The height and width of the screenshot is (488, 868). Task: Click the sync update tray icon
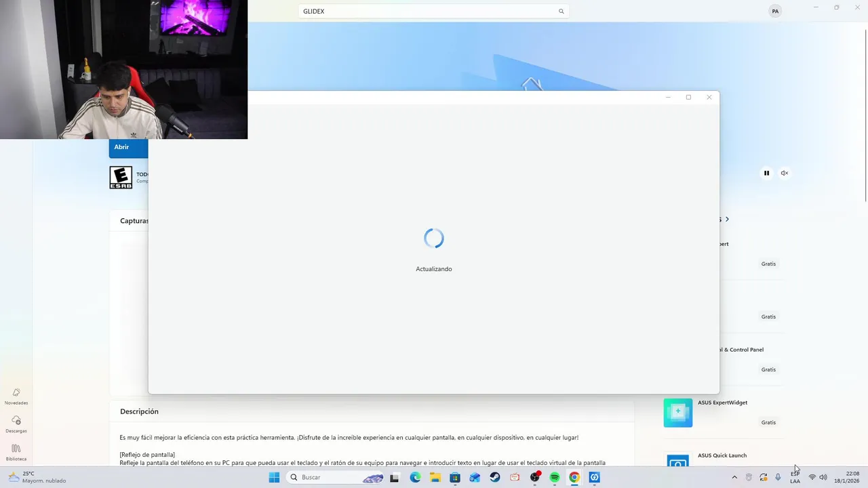point(764,477)
